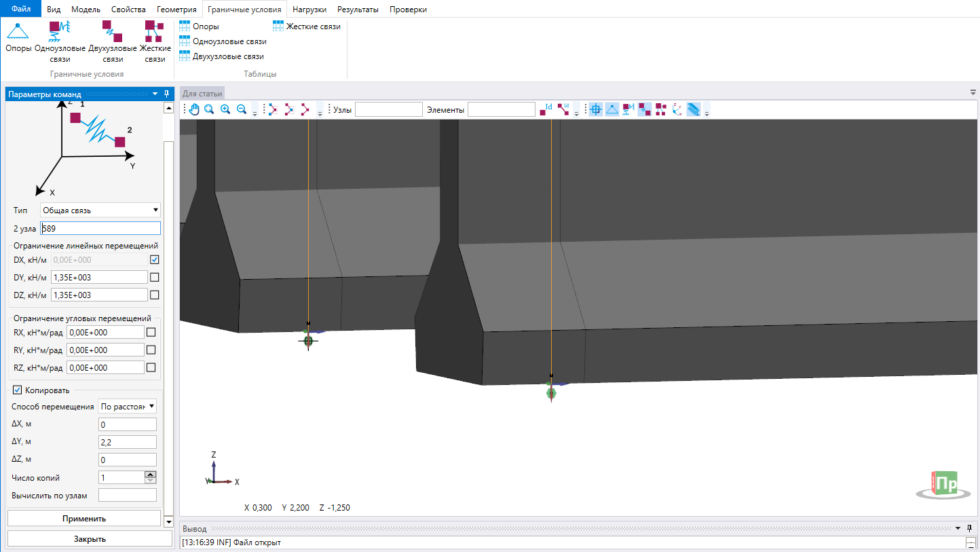This screenshot has width=980, height=552.
Task: Open the Тип dropdown
Action: coord(100,210)
